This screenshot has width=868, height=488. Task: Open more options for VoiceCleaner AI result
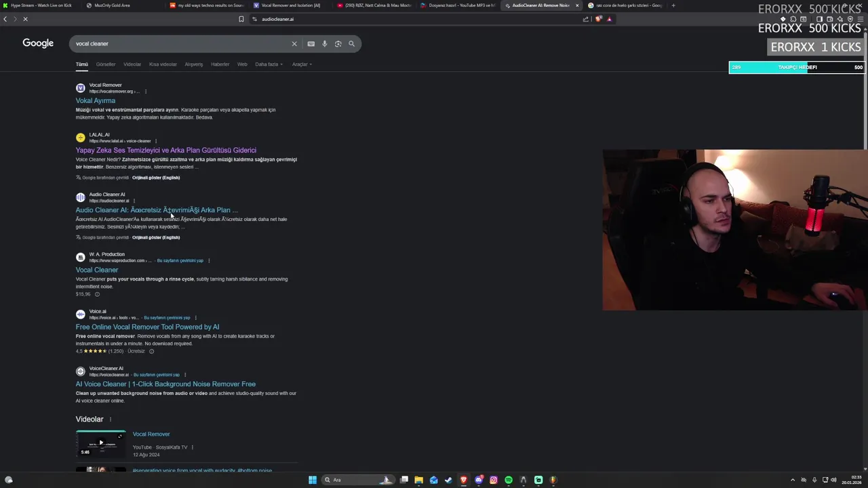pyautogui.click(x=185, y=375)
